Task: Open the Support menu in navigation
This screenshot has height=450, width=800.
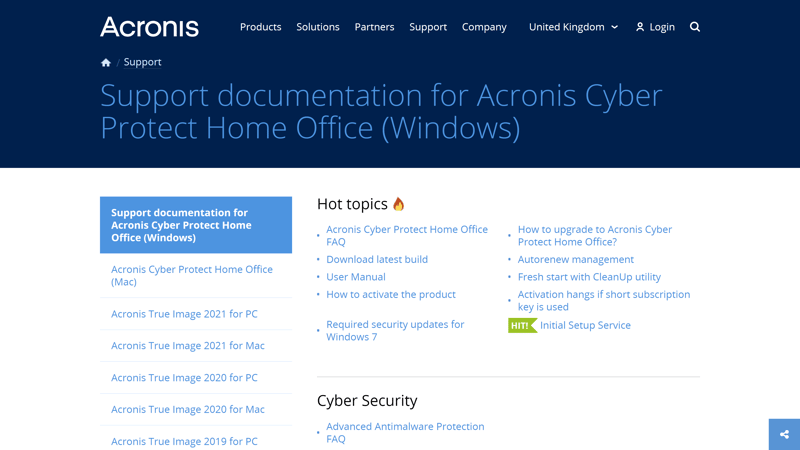Action: 428,27
